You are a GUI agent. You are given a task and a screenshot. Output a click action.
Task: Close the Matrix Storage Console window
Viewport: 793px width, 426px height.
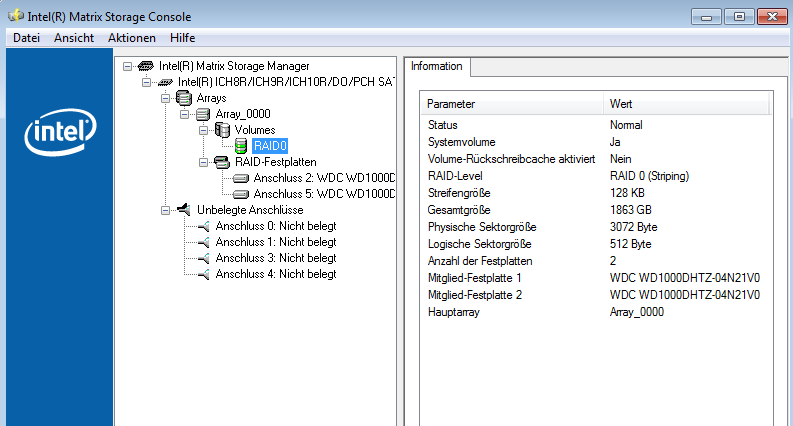tap(772, 17)
